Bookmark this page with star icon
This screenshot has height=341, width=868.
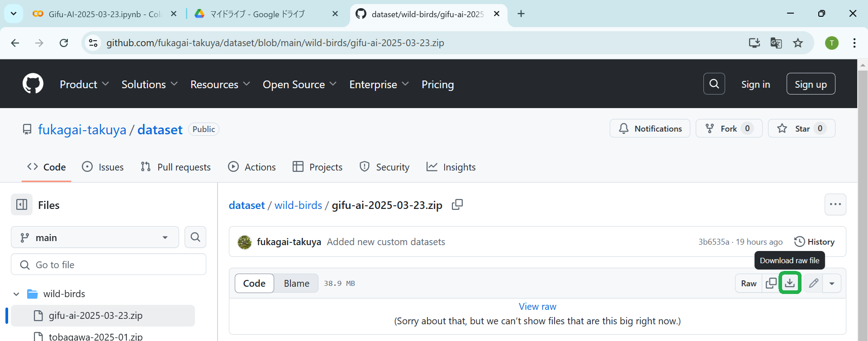[798, 43]
